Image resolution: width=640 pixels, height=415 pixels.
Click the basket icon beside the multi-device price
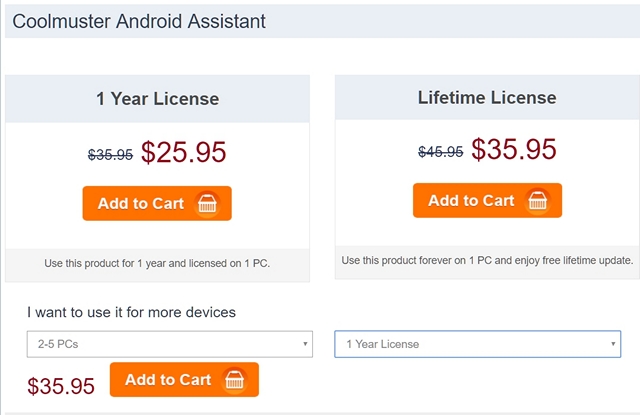[x=235, y=380]
